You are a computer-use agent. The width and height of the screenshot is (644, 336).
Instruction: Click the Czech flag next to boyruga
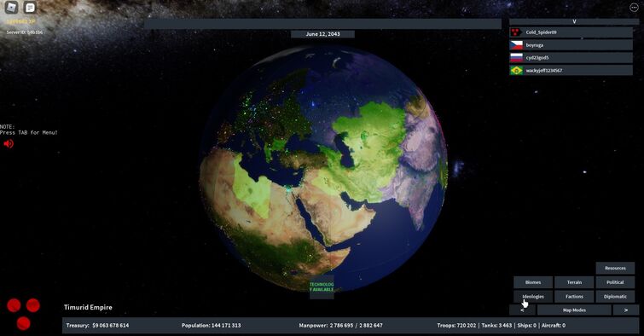pos(516,45)
